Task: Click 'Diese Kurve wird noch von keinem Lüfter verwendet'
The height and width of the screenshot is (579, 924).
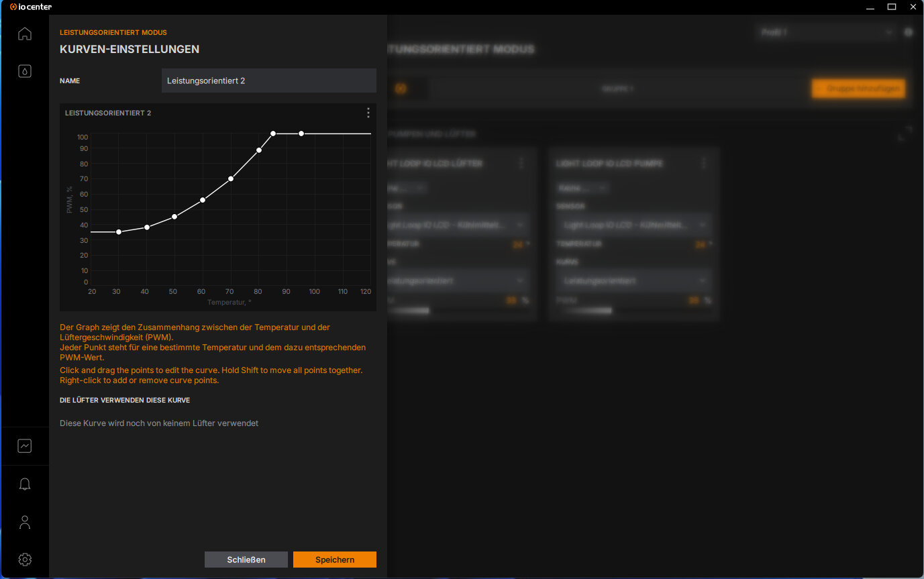Action: [159, 423]
